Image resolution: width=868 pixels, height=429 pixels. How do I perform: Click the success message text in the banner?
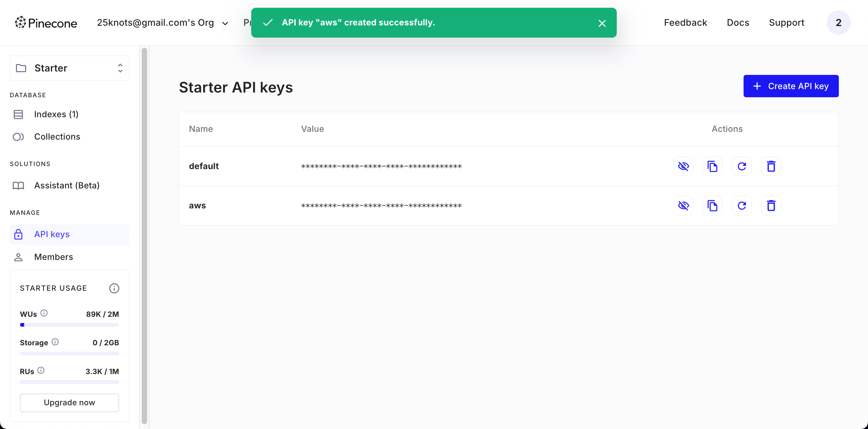coord(358,23)
